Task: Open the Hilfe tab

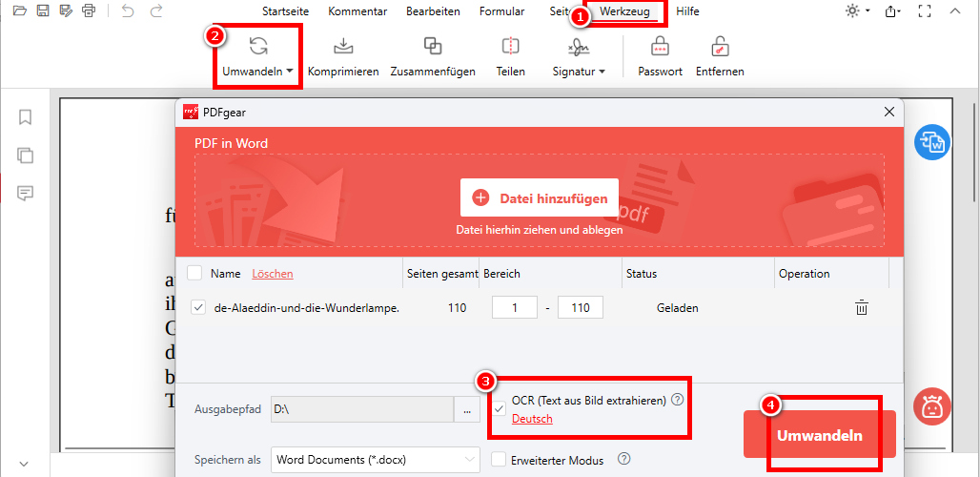Action: [x=687, y=11]
